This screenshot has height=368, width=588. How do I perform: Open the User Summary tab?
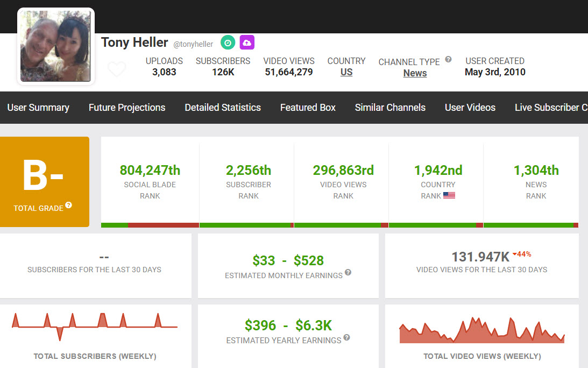[38, 108]
